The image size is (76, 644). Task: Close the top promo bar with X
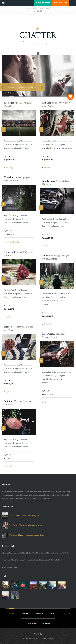[x=72, y=3]
